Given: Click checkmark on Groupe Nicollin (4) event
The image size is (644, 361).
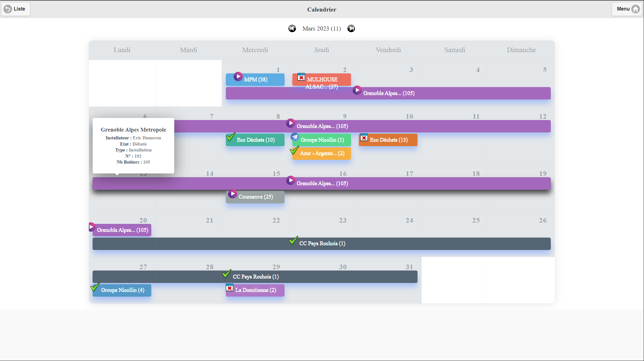Looking at the screenshot, I should tap(95, 287).
